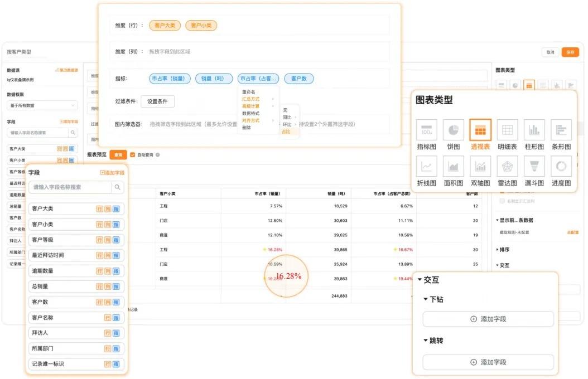Select 数据格式 from the context menu
Viewport: 588px width, 379px height.
click(x=251, y=113)
